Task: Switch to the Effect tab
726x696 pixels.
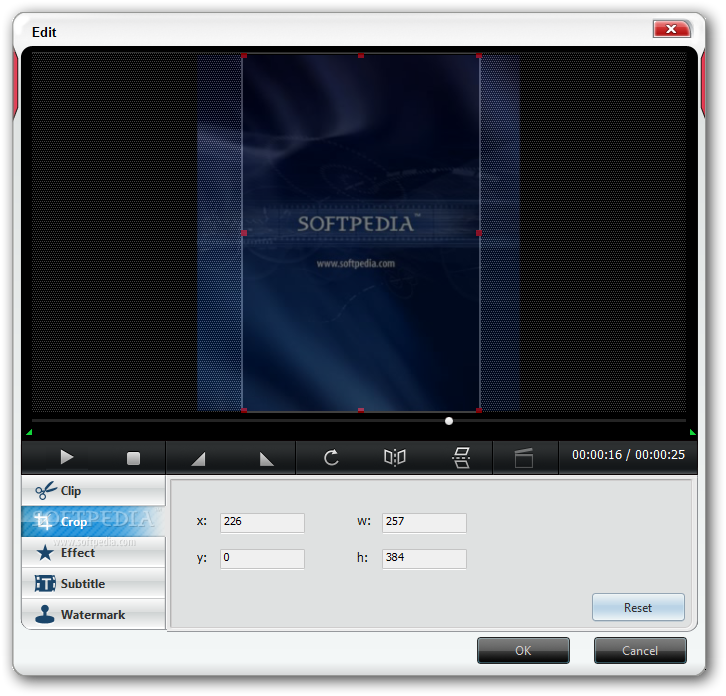Action: pyautogui.click(x=94, y=552)
